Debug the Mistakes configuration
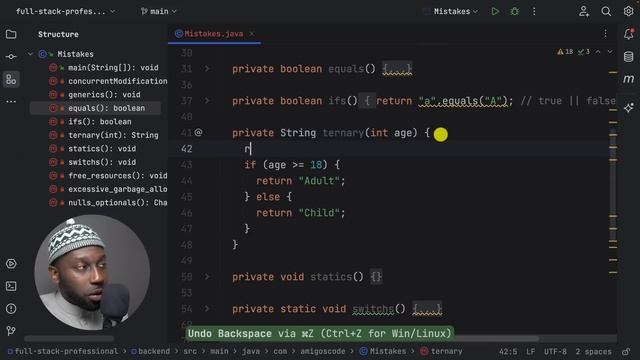640x360 pixels. coord(515,11)
